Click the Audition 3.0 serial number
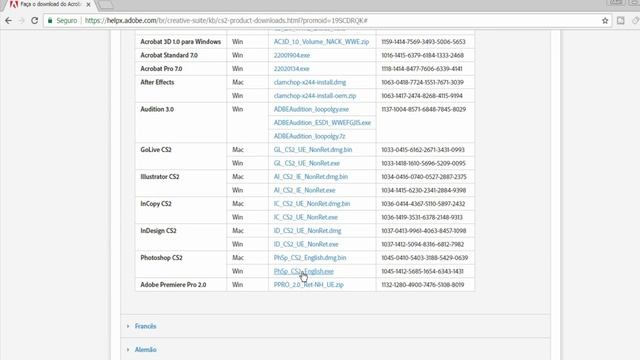The width and height of the screenshot is (640, 360). point(423,109)
